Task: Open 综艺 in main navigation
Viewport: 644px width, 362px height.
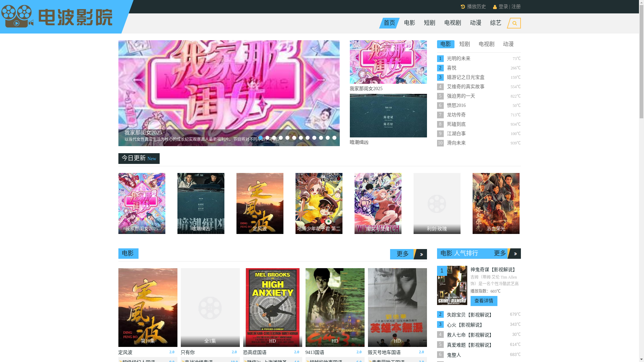Action: (x=496, y=23)
